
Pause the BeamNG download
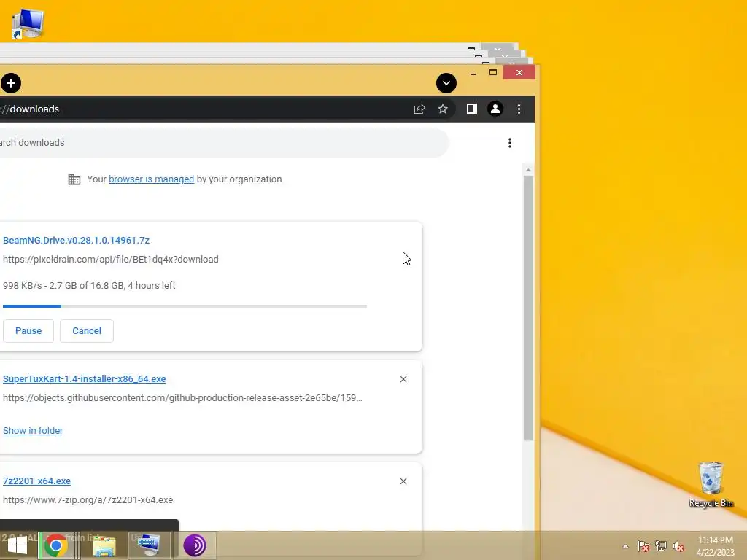pyautogui.click(x=28, y=330)
